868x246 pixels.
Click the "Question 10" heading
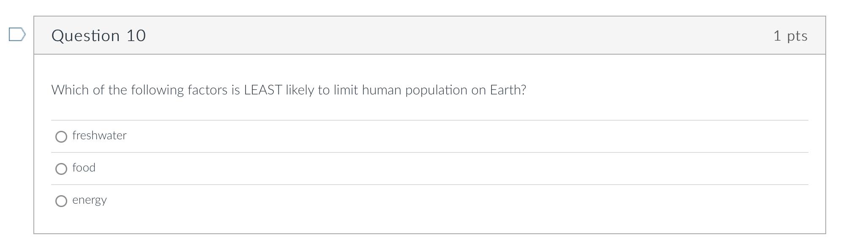98,36
